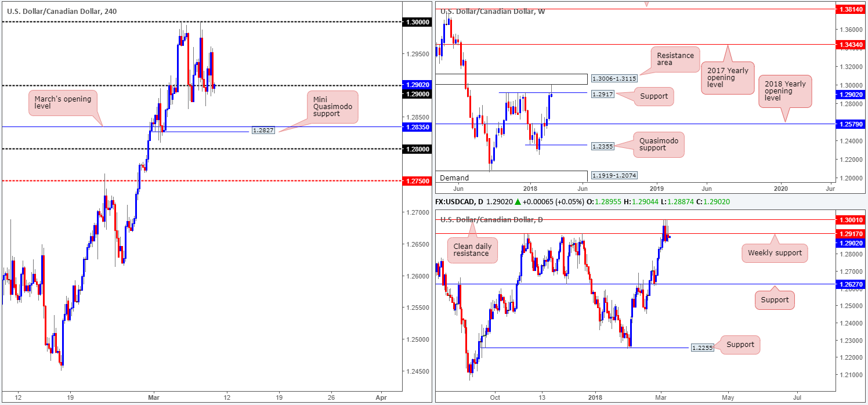
Task: Click the red 1.29170 price tag
Action: coord(850,233)
